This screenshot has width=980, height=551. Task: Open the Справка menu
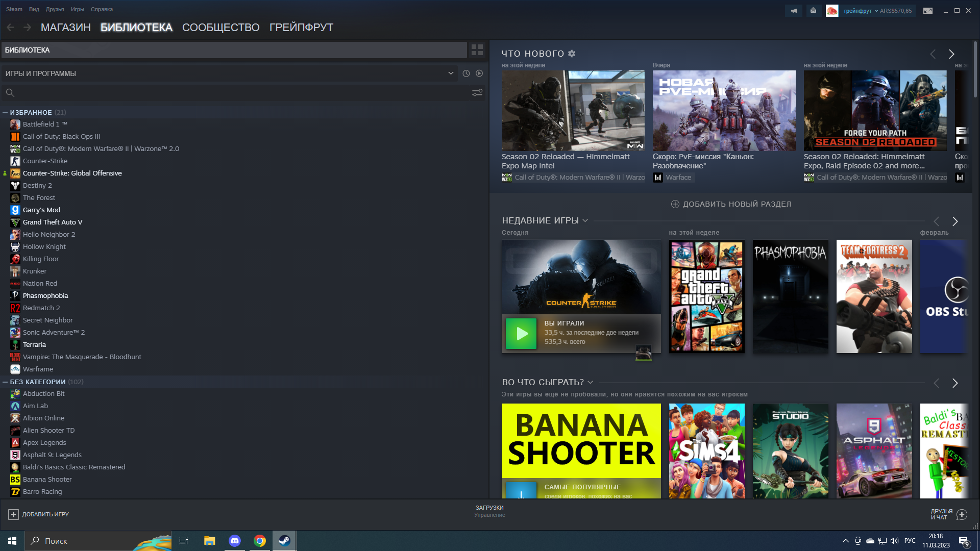click(102, 9)
